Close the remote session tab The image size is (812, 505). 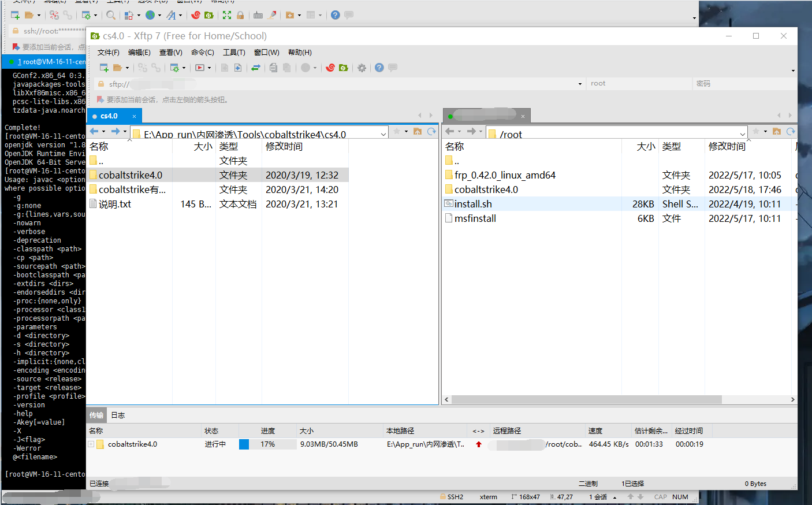coord(523,116)
